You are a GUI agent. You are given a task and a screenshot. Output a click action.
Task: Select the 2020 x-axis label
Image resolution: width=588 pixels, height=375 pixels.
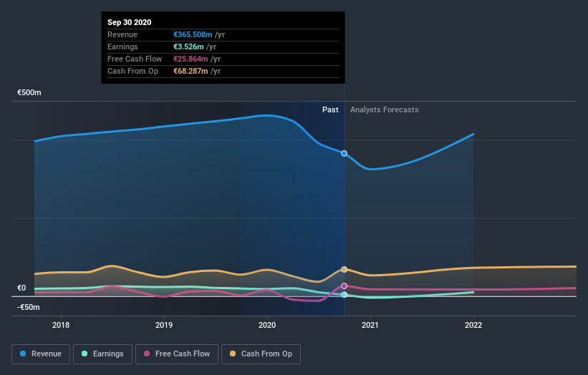[x=267, y=325]
